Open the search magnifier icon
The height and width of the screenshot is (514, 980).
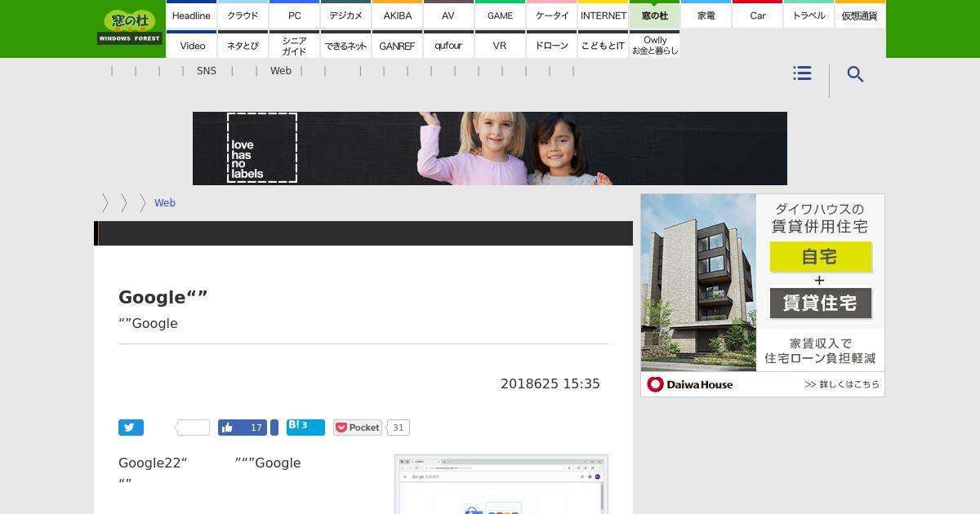pos(855,74)
